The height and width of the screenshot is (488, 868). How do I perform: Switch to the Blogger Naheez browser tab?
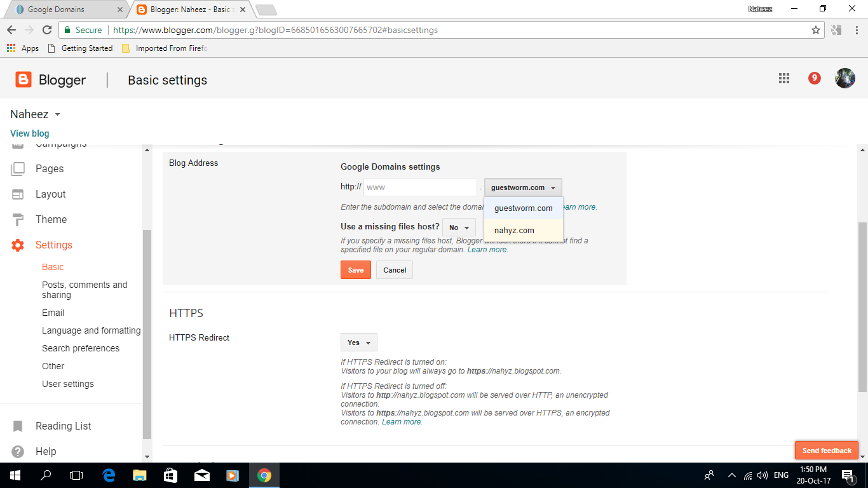pyautogui.click(x=191, y=10)
